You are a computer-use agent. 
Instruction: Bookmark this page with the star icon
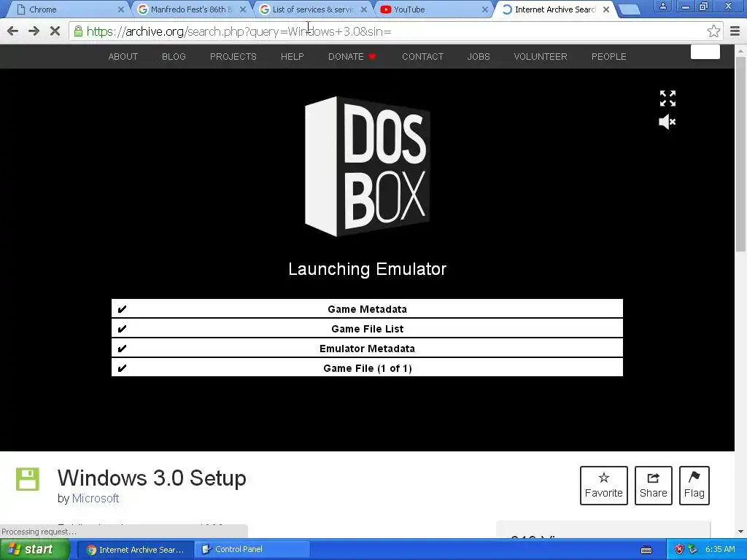[713, 31]
